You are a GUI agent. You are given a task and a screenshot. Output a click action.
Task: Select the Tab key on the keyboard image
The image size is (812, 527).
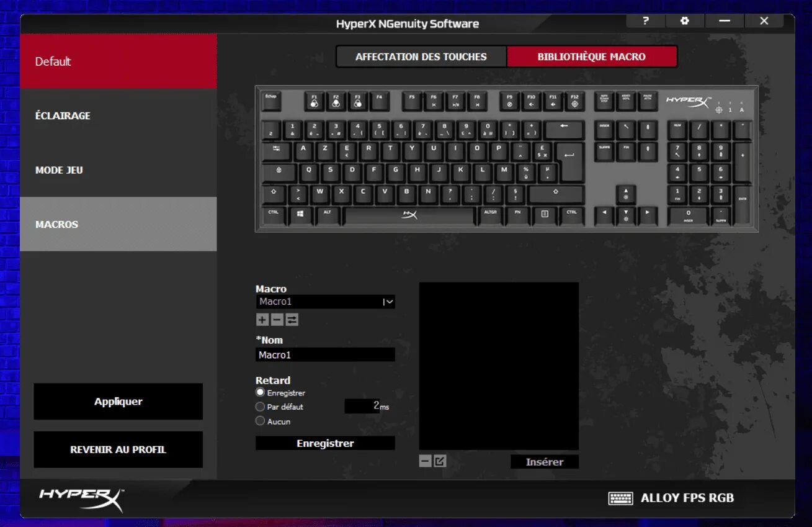click(x=277, y=151)
